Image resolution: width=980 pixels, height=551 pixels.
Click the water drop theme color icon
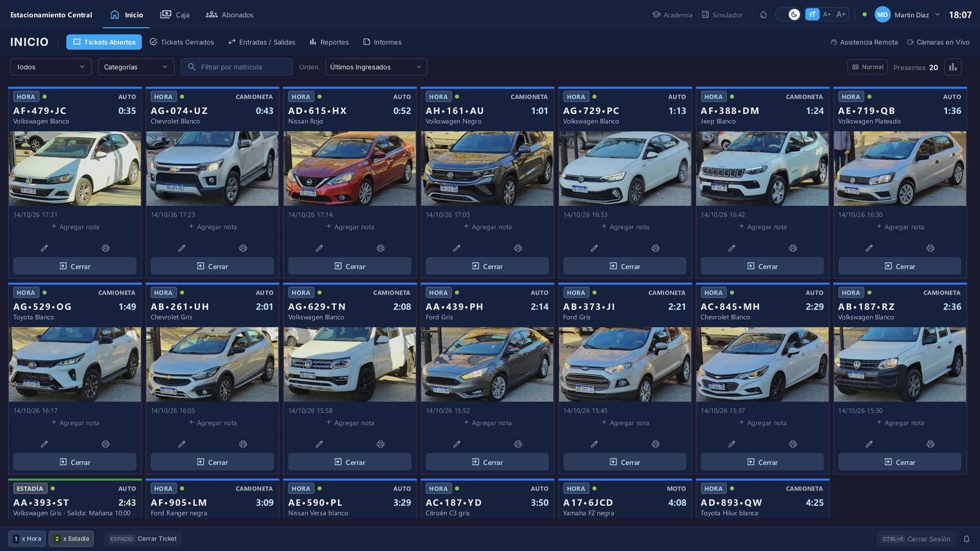pos(763,15)
